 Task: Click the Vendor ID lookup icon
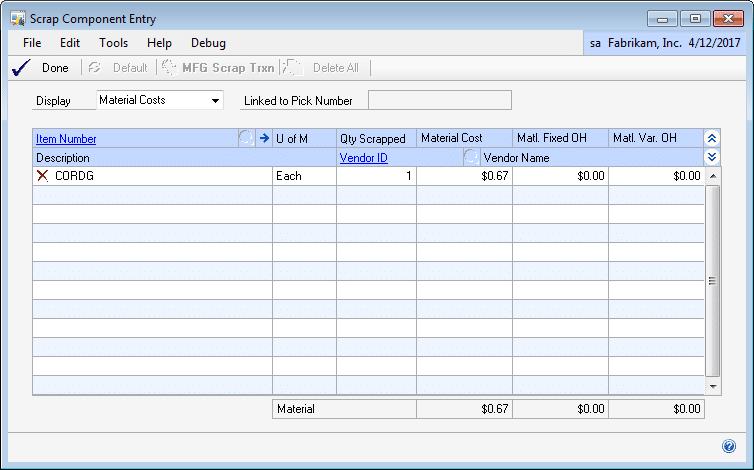point(470,158)
